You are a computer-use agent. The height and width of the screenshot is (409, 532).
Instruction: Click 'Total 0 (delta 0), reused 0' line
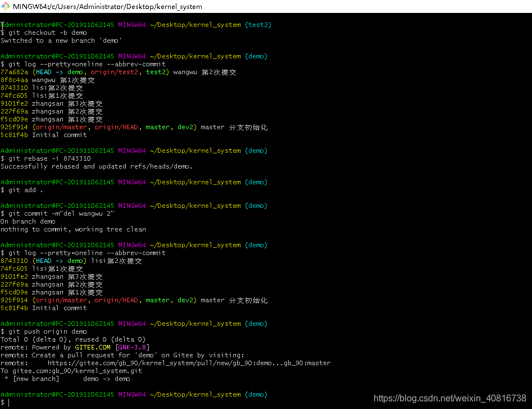(x=73, y=339)
